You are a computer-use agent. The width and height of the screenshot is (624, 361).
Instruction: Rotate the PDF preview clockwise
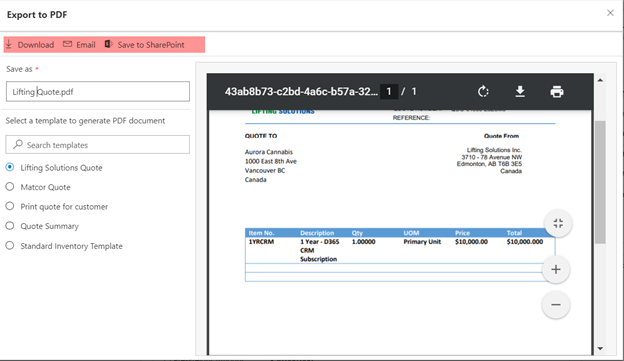[483, 92]
